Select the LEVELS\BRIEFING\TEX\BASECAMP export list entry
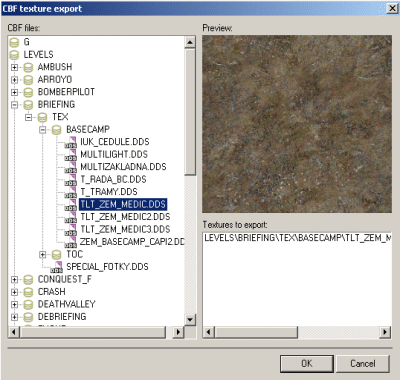Image resolution: width=400 pixels, height=380 pixels. tap(298, 238)
